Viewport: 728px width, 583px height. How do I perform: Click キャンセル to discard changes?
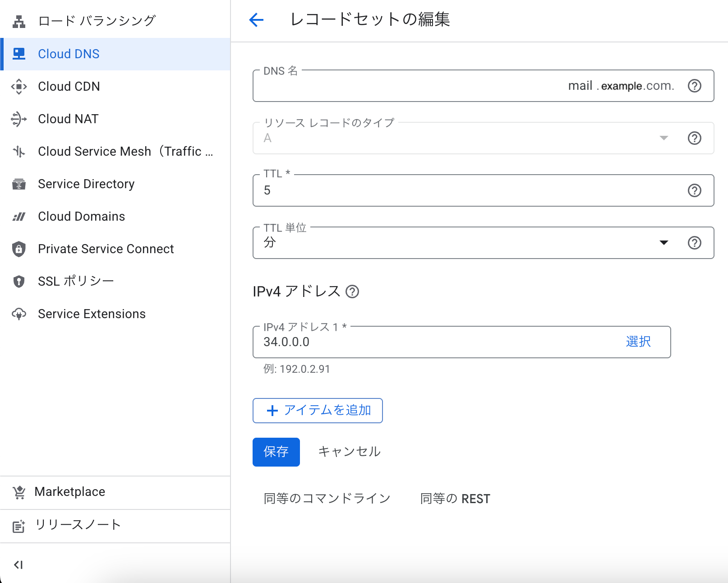pos(349,452)
